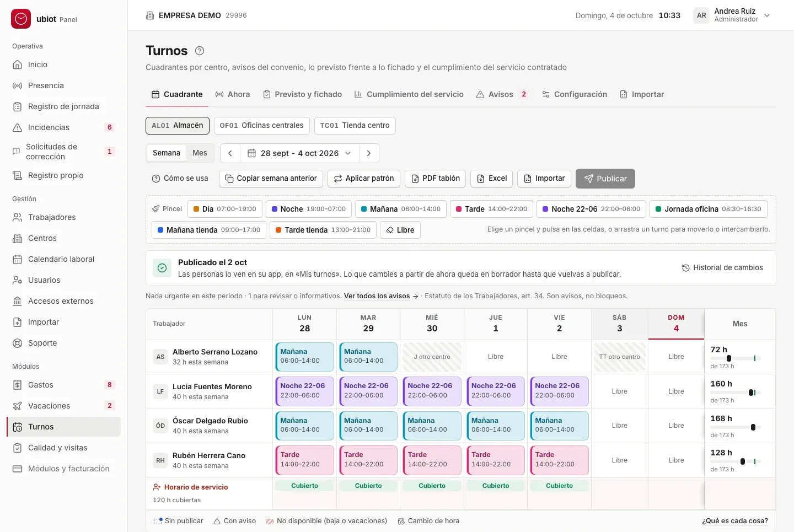
Task: Select the OF01 Oficinas centrales center
Action: pos(262,126)
